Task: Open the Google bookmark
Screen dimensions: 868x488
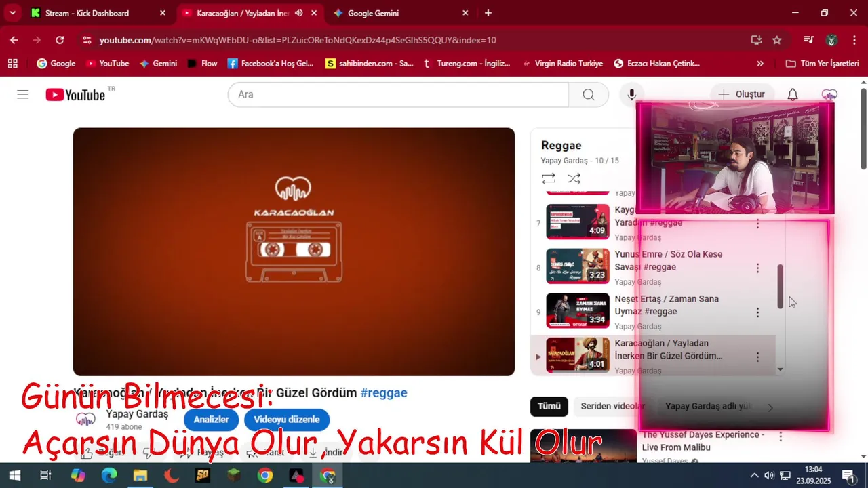Action: (x=56, y=64)
